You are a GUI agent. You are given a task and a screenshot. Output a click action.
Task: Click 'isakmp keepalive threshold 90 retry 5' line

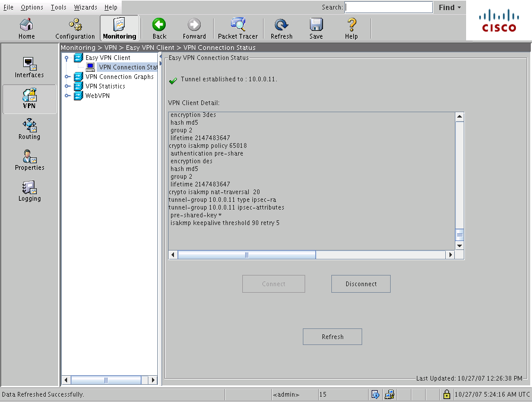(225, 223)
